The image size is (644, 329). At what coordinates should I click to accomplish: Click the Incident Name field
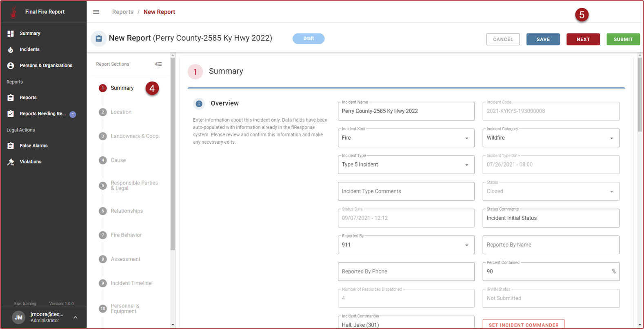(x=406, y=111)
